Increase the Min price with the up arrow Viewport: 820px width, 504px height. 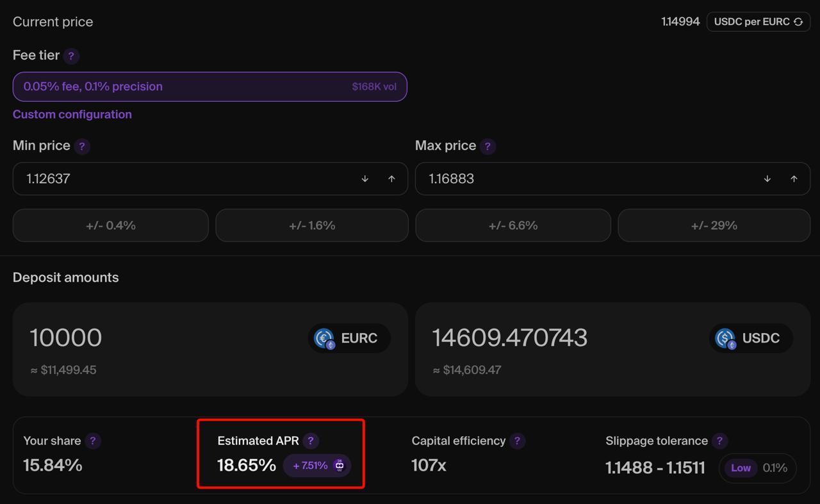pyautogui.click(x=391, y=179)
